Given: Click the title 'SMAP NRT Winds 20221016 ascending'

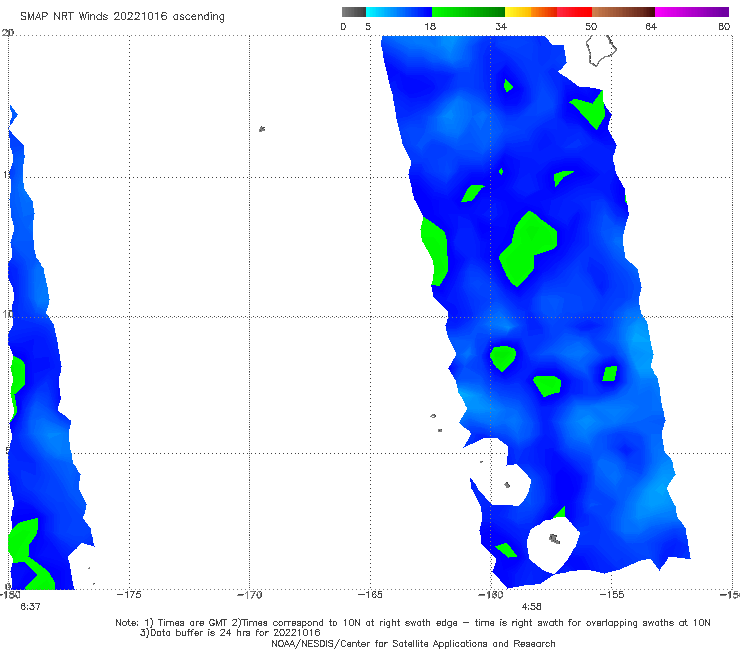Looking at the screenshot, I should [122, 16].
